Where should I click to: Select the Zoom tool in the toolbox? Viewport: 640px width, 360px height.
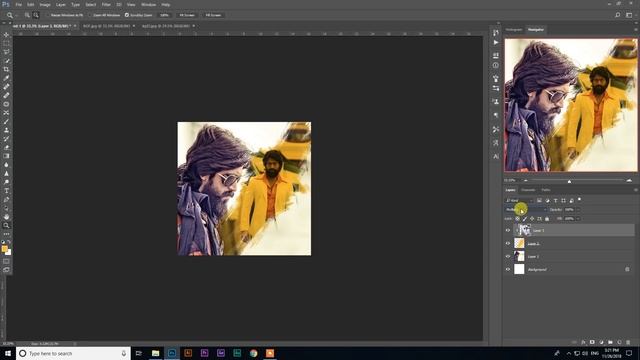pos(6,225)
